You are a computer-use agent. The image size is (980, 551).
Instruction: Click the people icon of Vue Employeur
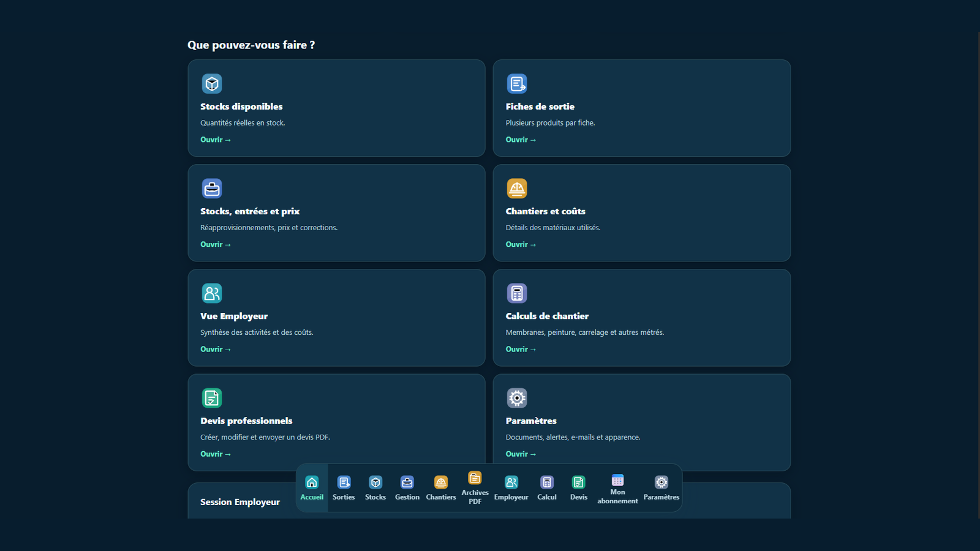[x=212, y=293]
